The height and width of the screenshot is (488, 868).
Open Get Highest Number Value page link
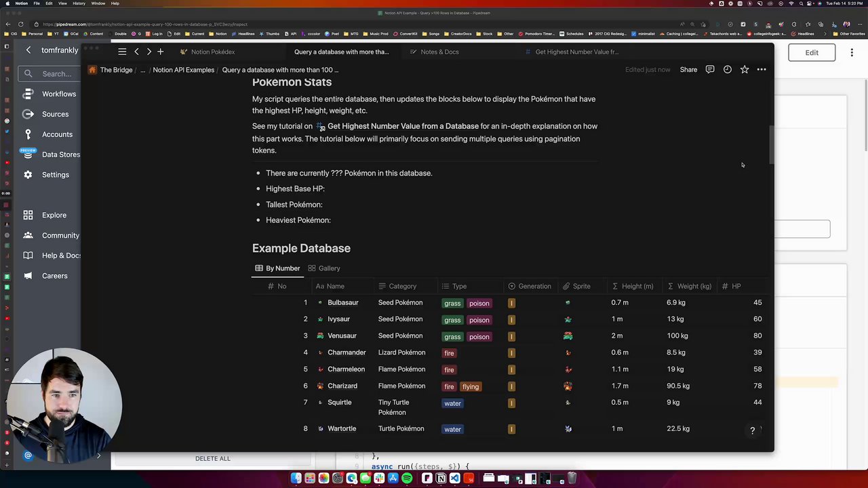(x=397, y=126)
